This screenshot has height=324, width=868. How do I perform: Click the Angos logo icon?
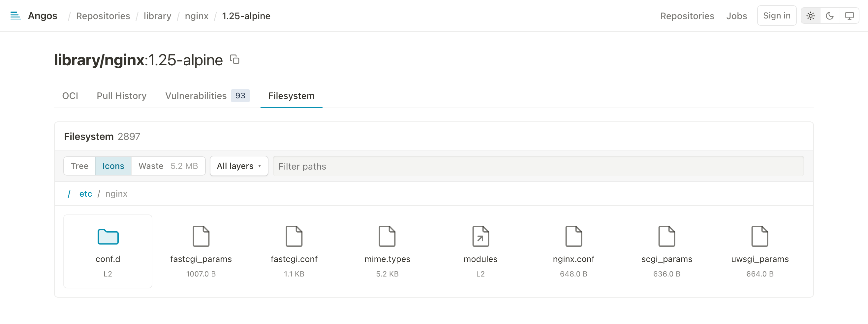15,16
